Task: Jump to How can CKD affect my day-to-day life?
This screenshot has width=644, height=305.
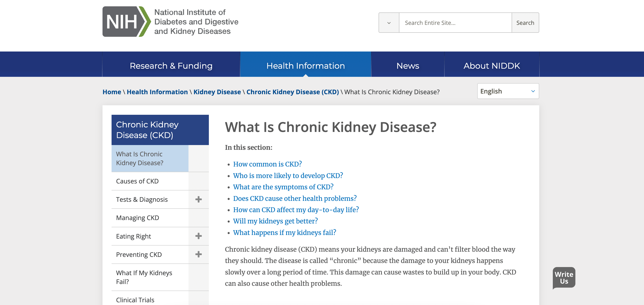Action: click(x=296, y=210)
